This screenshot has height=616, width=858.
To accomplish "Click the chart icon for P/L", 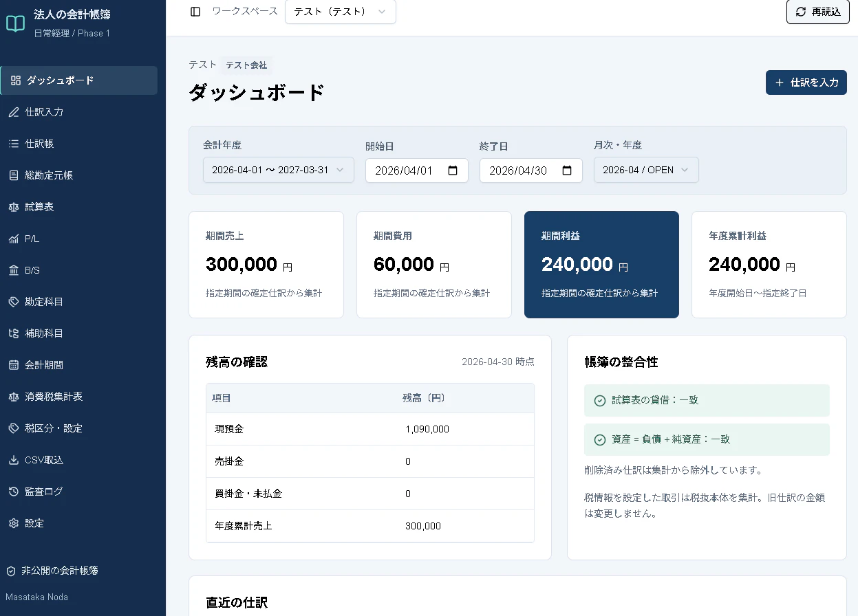I will tap(14, 239).
